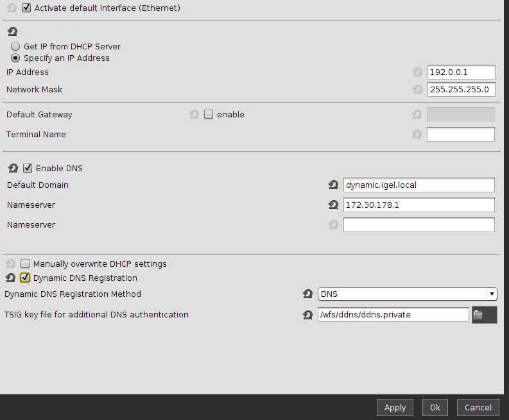Click reset icon next to Enable DNS

coord(13,169)
